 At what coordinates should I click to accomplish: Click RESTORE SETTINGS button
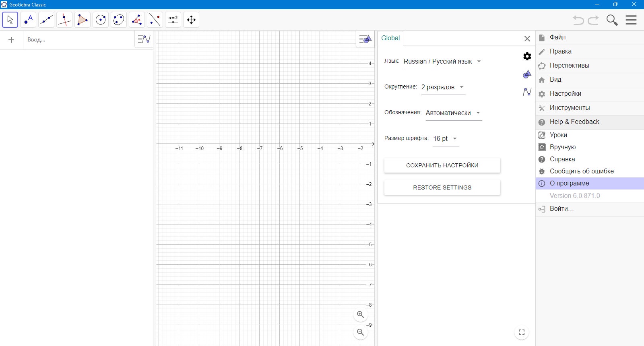tap(442, 187)
